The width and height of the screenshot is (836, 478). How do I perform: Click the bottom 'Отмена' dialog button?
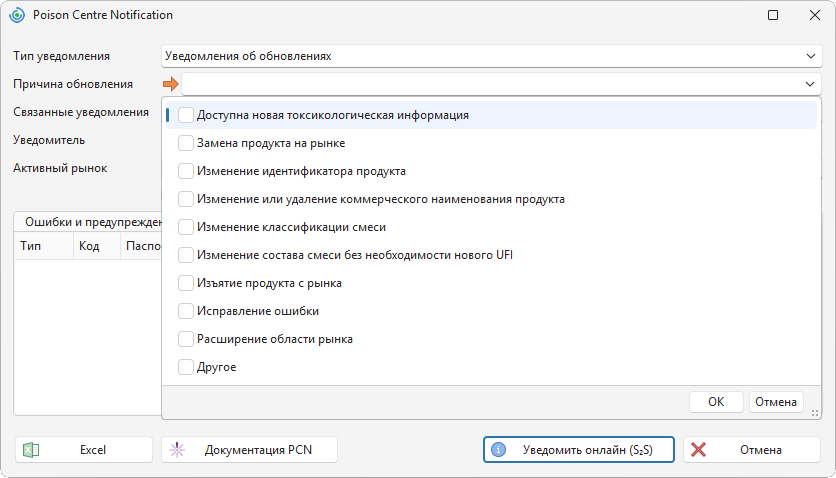point(752,450)
